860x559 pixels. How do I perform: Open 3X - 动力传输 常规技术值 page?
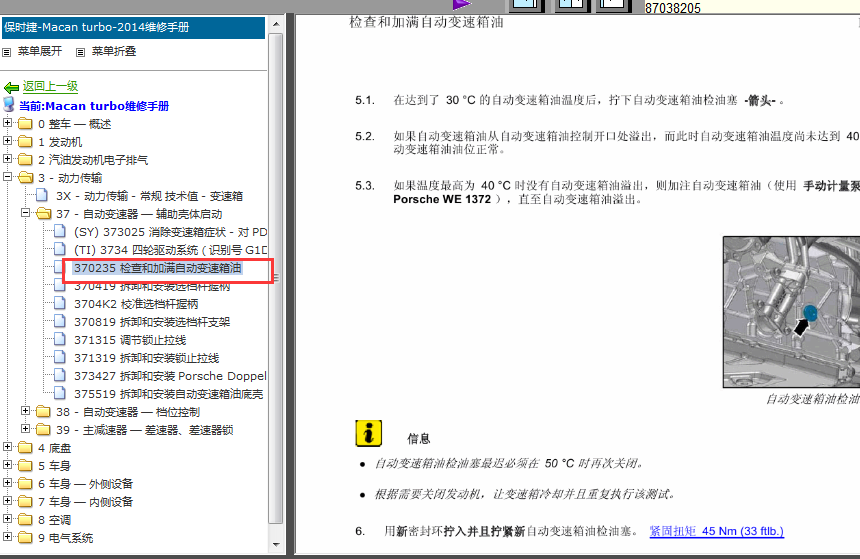coord(149,196)
